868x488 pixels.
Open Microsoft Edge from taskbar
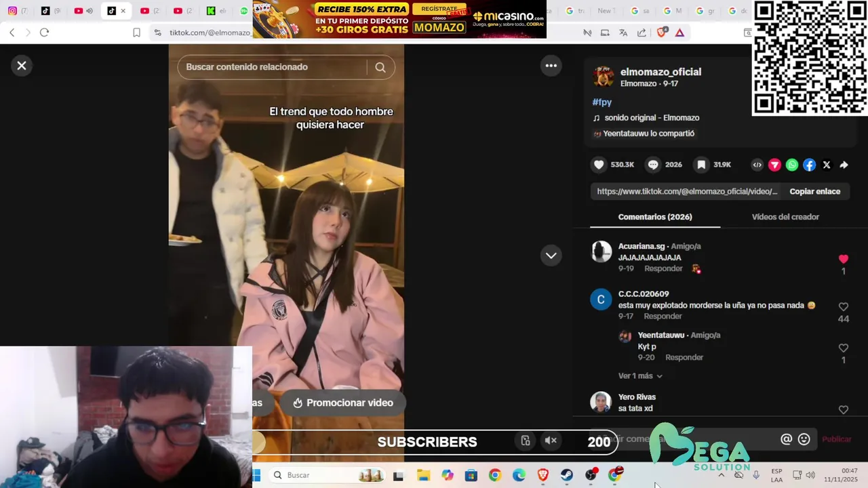(x=519, y=475)
